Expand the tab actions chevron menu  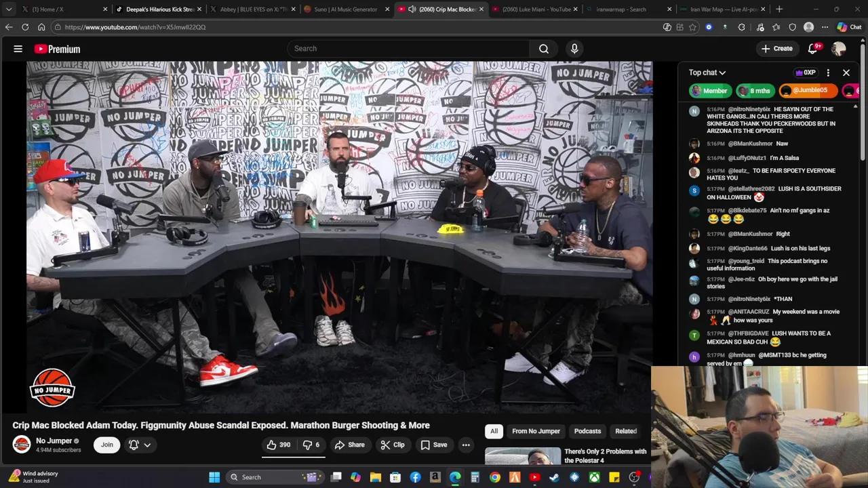tap(8, 9)
